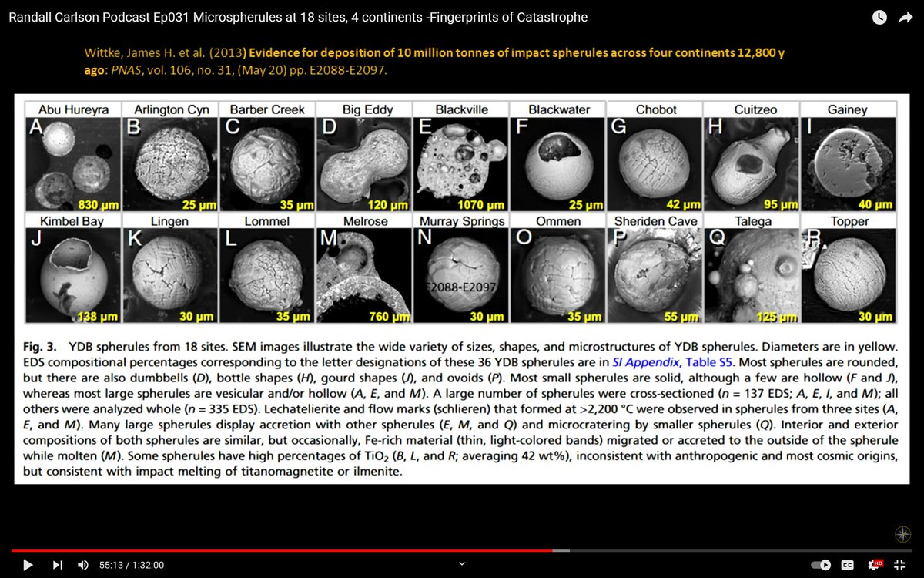Add the video to Watch Later with the clock icon
The image size is (924, 578).
coord(879,18)
